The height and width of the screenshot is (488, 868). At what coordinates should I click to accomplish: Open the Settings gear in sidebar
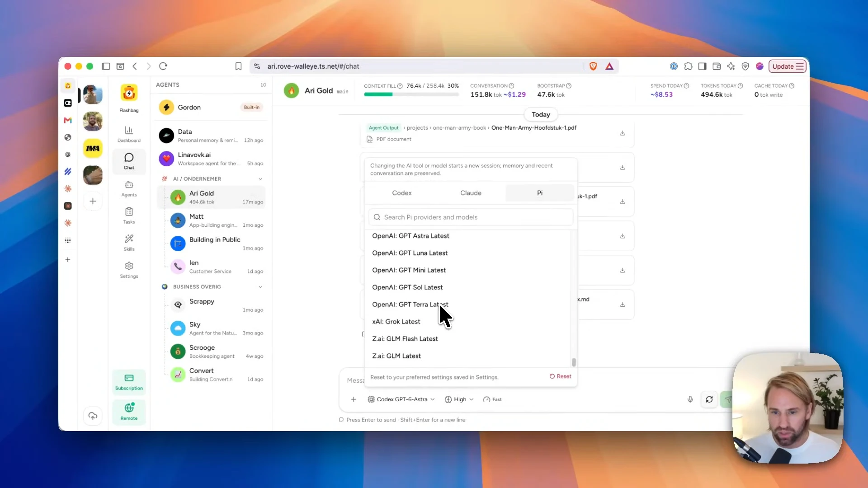(129, 266)
